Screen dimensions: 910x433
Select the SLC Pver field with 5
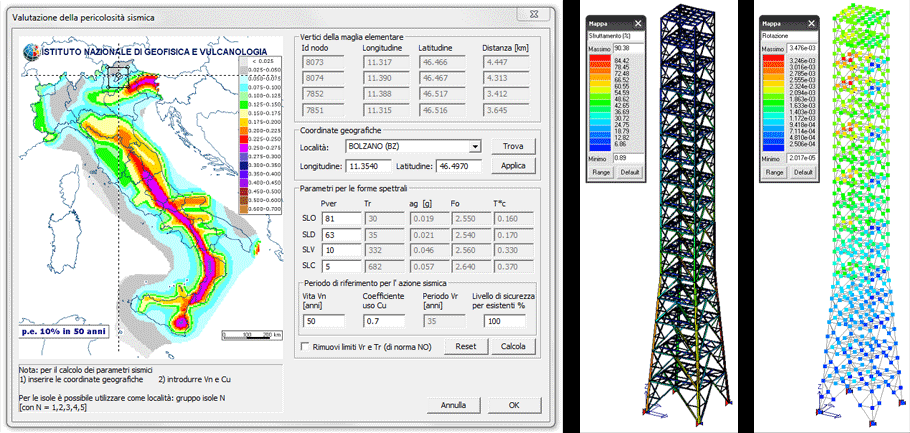click(340, 266)
